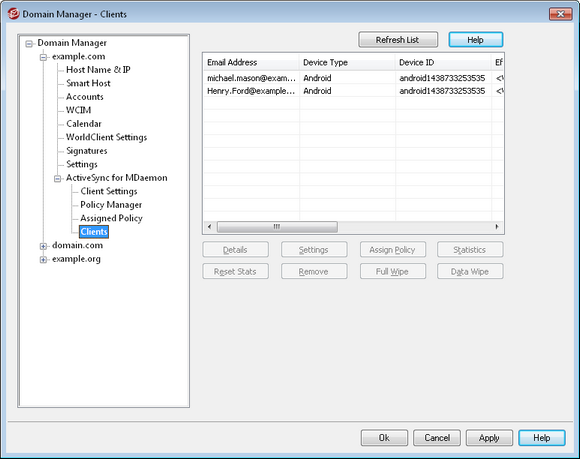Click the Help button above the client list
This screenshot has height=459, width=580.
click(x=475, y=40)
